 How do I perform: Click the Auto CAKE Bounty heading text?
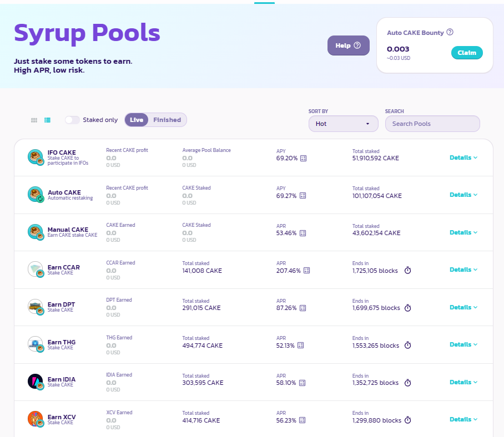(415, 33)
